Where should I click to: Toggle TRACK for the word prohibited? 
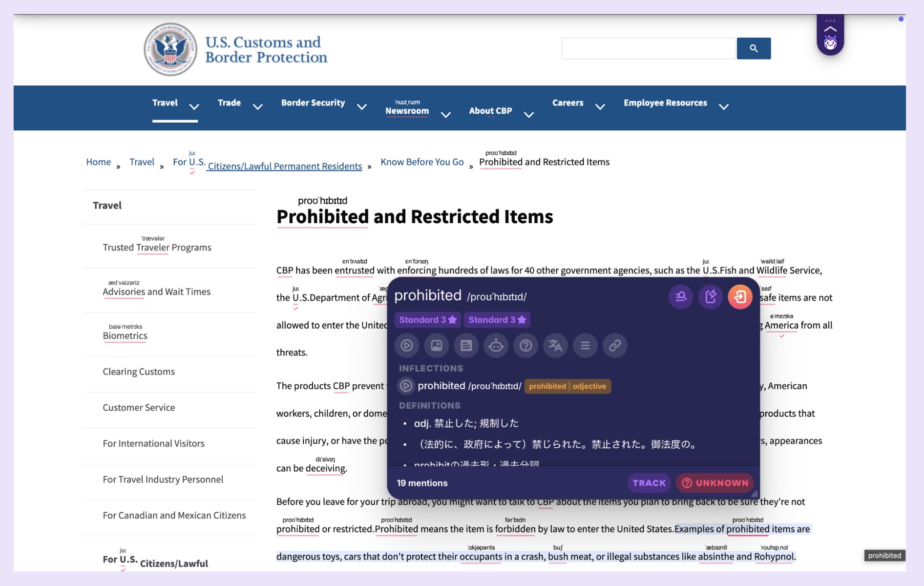tap(648, 482)
